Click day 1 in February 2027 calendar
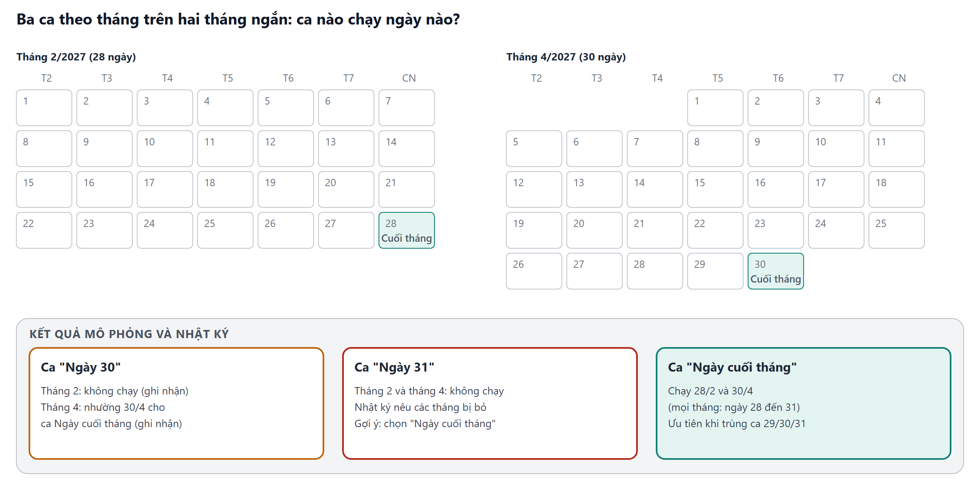 pos(44,108)
